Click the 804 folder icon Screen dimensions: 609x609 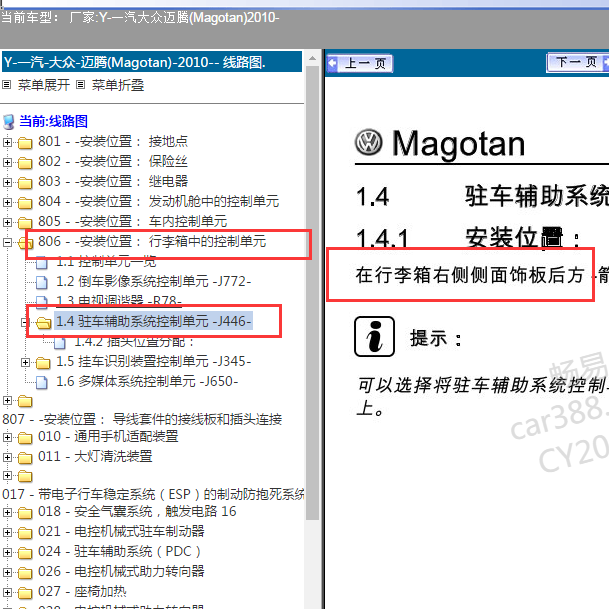tap(25, 202)
